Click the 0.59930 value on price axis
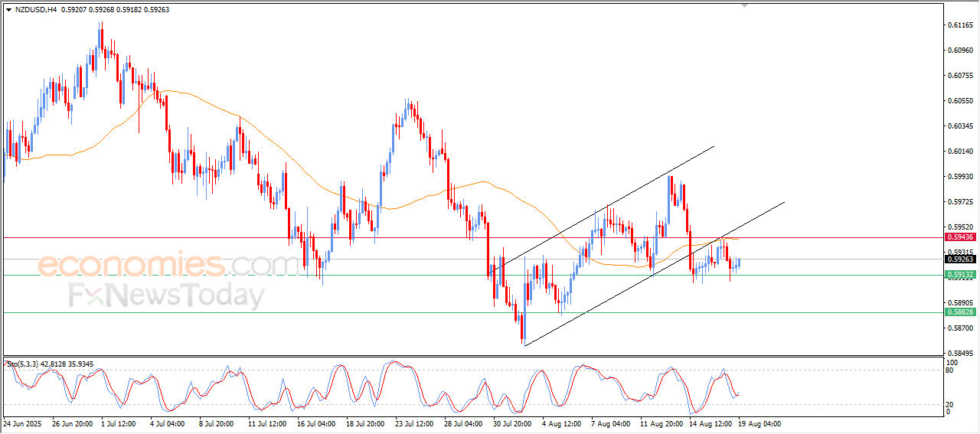 click(960, 177)
